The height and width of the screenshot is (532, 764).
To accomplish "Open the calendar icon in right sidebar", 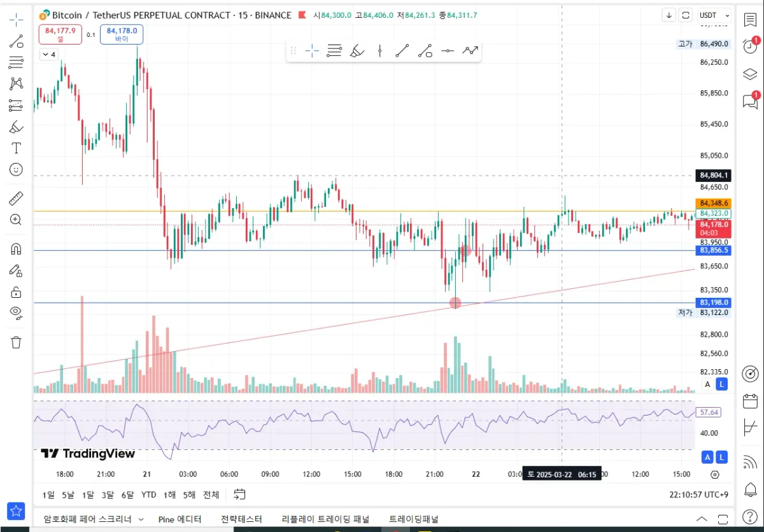I will pos(750,401).
